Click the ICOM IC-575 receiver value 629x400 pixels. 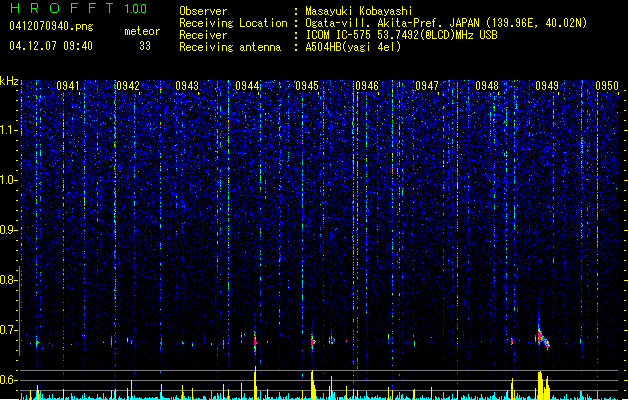(401, 35)
